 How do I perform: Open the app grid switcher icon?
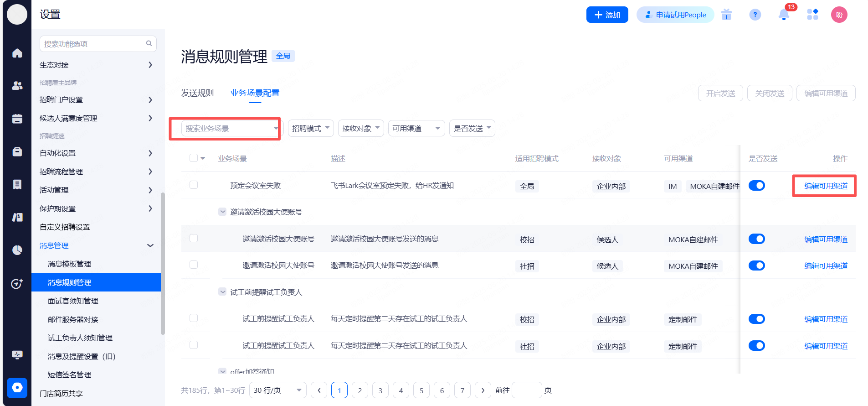tap(812, 15)
